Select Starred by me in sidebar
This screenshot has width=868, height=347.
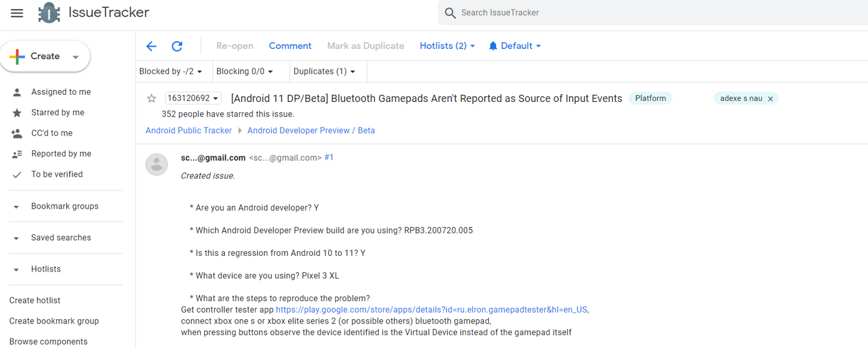(58, 112)
